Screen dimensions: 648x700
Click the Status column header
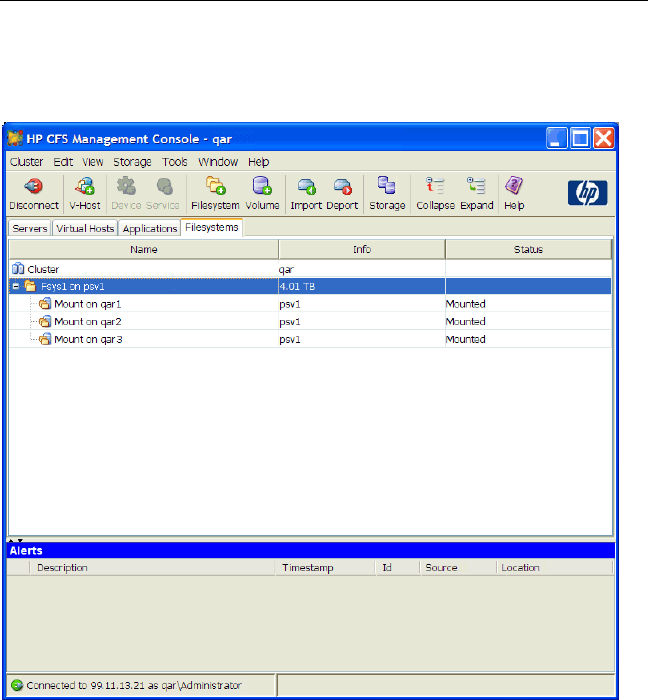[528, 249]
